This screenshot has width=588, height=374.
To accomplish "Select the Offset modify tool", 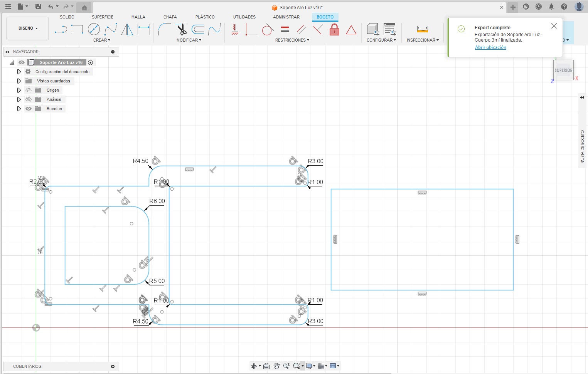I will pos(198,29).
